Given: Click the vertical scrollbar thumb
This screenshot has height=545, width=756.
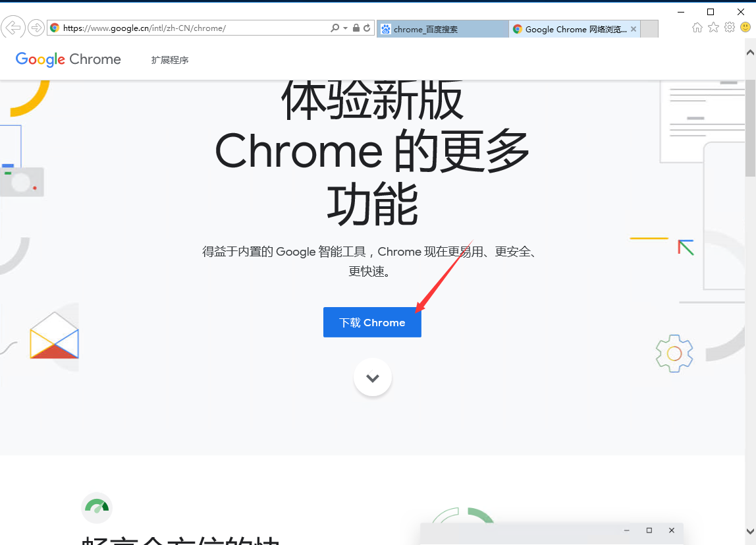Looking at the screenshot, I should (x=750, y=128).
